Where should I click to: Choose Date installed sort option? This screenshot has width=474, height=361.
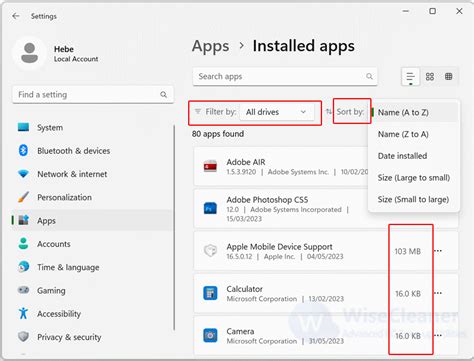click(402, 156)
